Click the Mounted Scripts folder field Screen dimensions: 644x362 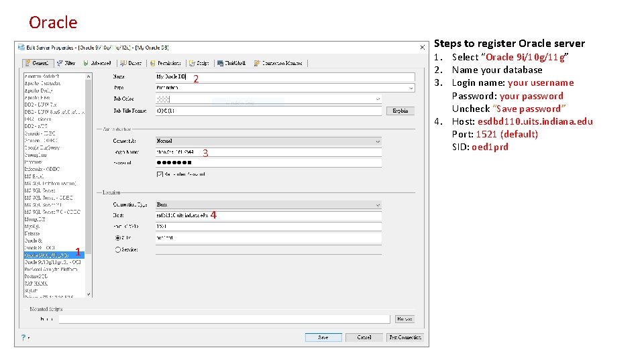click(224, 319)
